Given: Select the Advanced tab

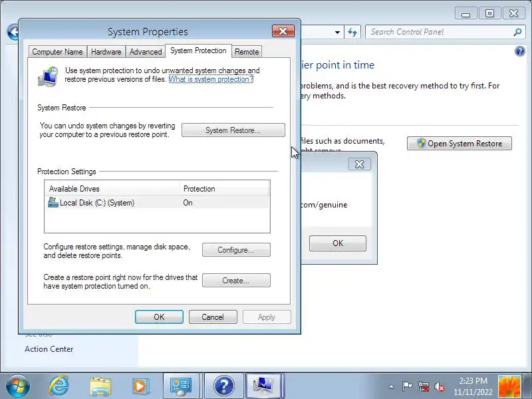Looking at the screenshot, I should [146, 52].
